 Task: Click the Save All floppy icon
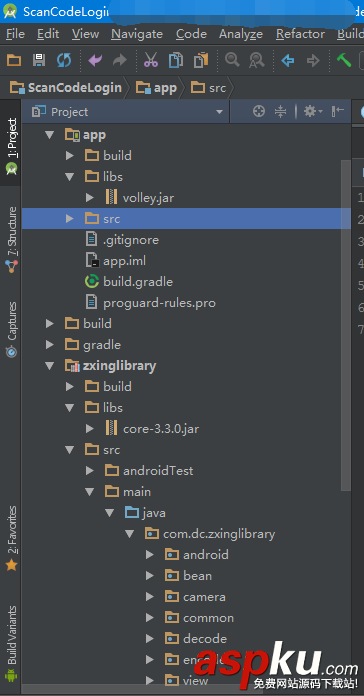39,60
